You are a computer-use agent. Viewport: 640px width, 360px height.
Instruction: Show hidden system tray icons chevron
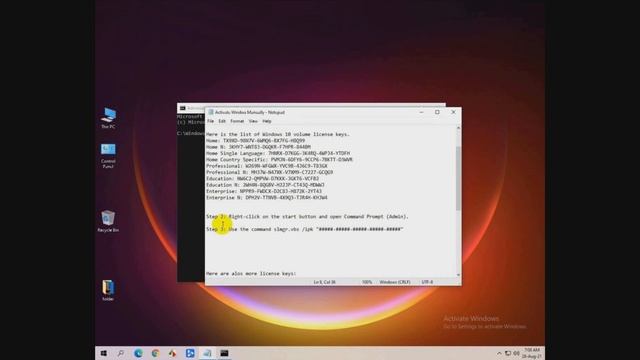[499, 353]
